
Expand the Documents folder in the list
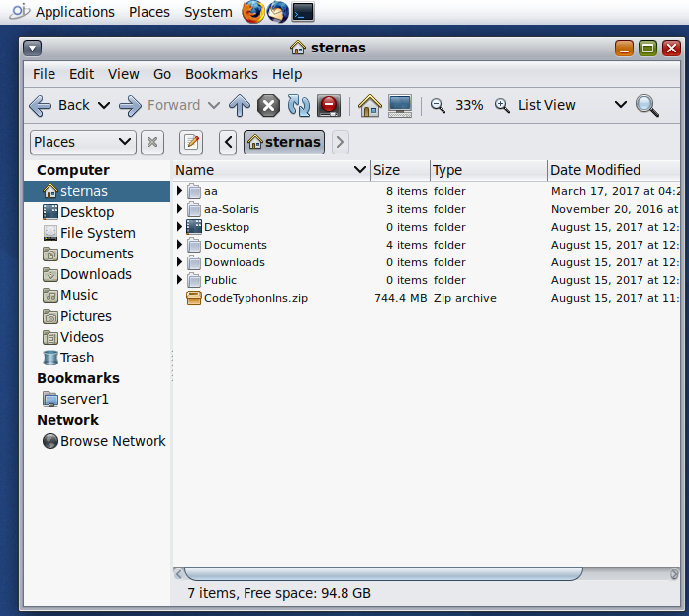coord(179,245)
